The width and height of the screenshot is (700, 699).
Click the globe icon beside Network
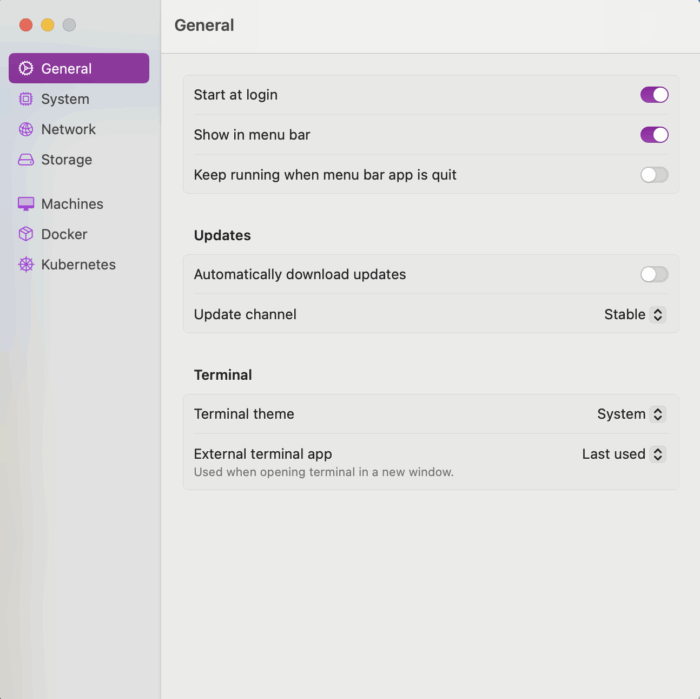point(26,129)
